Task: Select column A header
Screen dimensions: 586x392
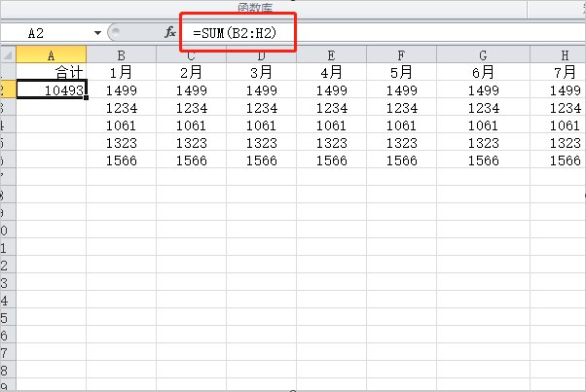Action: coord(51,54)
